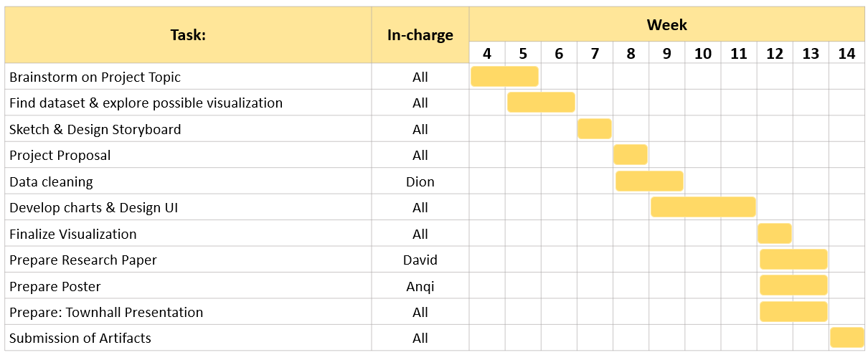Select the Week header cell
Viewport: 868px width, 355px height.
[666, 24]
